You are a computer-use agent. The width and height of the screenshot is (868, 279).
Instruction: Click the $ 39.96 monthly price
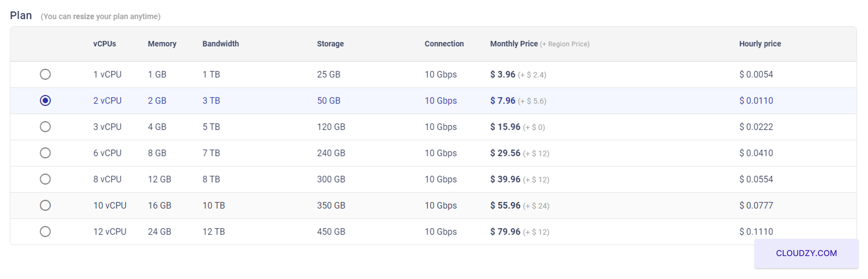(x=505, y=179)
